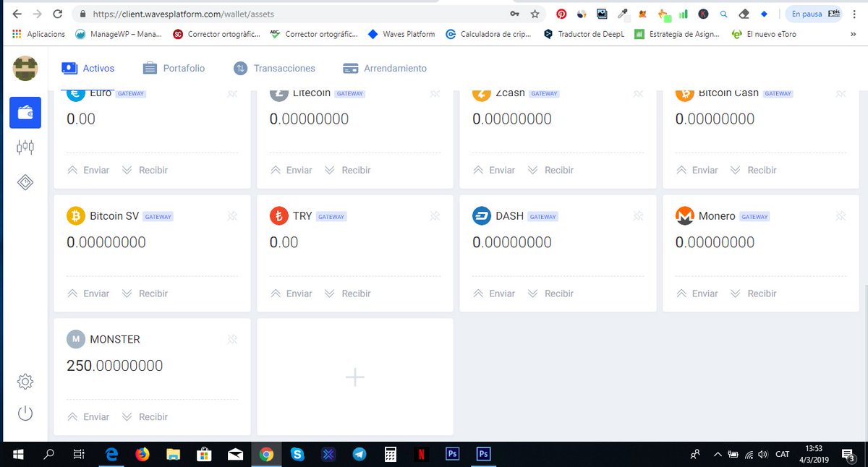The height and width of the screenshot is (467, 868).
Task: Click the MONSTER balance 250.00000000
Action: (114, 366)
